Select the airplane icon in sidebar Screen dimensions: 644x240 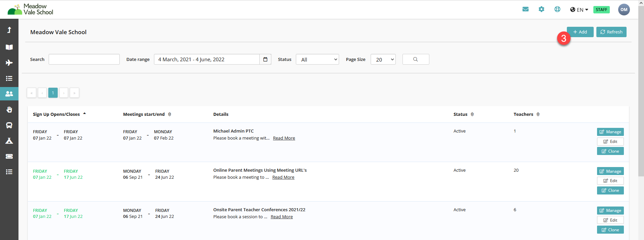[9, 63]
